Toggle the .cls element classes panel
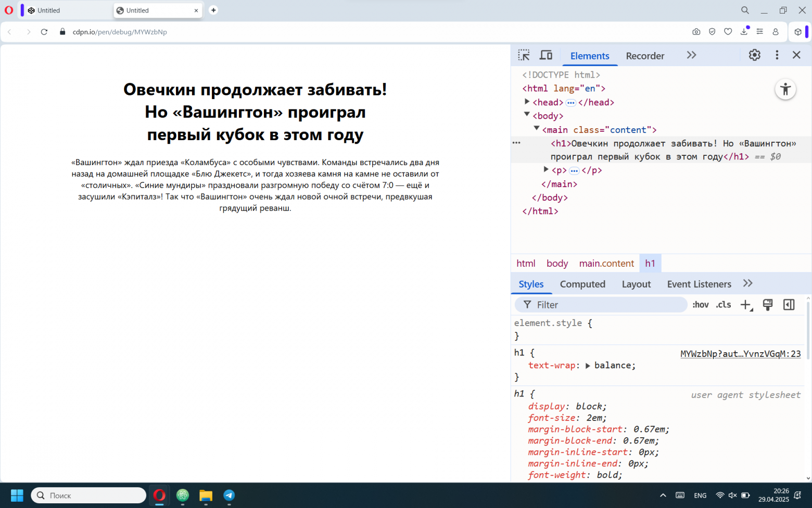The width and height of the screenshot is (812, 508). pyautogui.click(x=724, y=305)
